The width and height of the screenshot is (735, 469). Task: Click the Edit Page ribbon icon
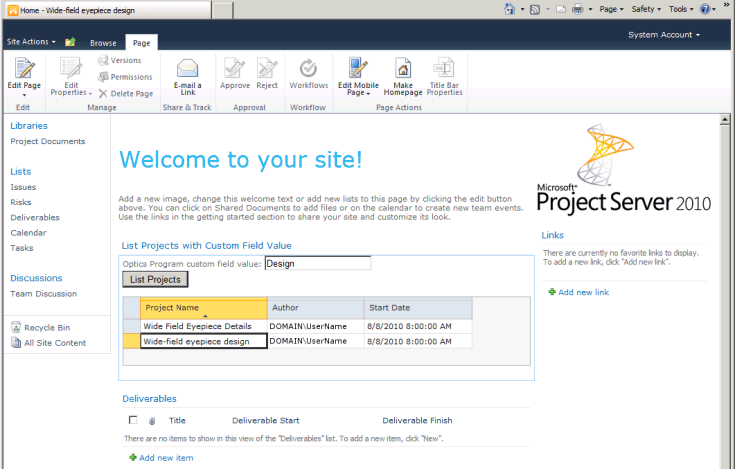click(24, 68)
